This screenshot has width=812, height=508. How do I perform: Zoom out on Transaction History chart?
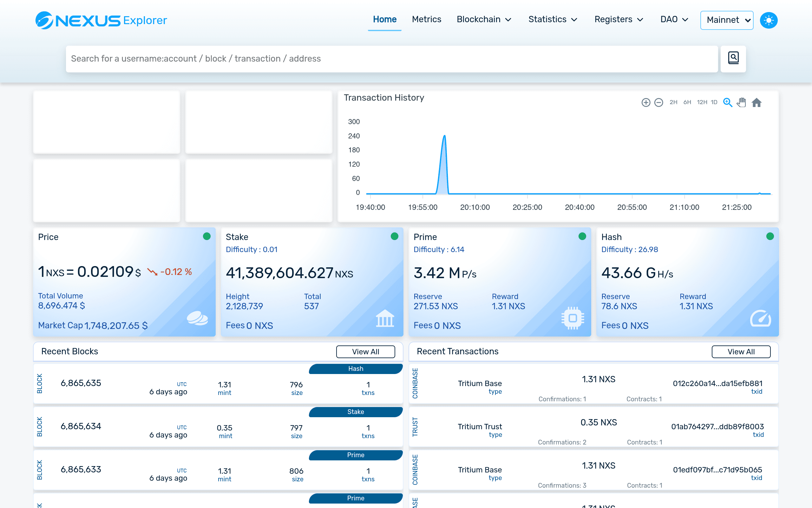pos(659,103)
